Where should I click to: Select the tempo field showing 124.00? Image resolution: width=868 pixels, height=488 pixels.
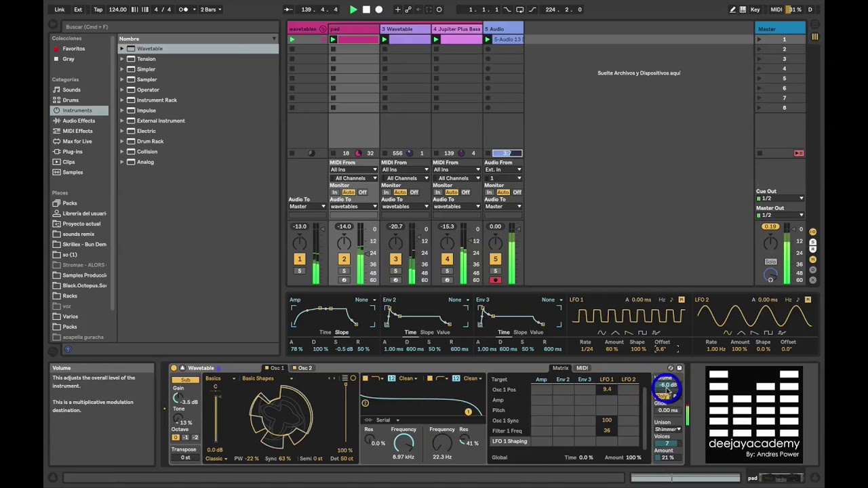coord(117,9)
